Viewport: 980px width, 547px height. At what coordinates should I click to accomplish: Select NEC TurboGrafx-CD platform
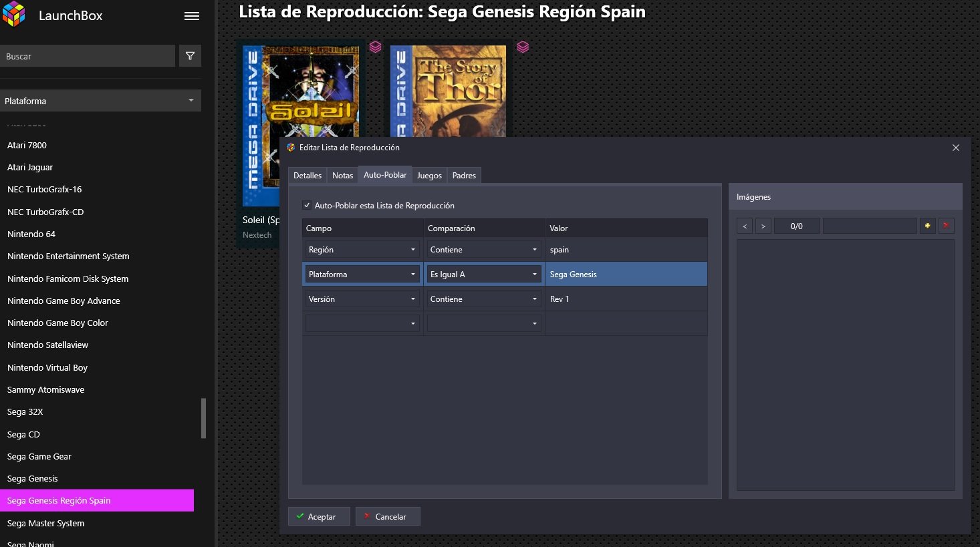45,212
